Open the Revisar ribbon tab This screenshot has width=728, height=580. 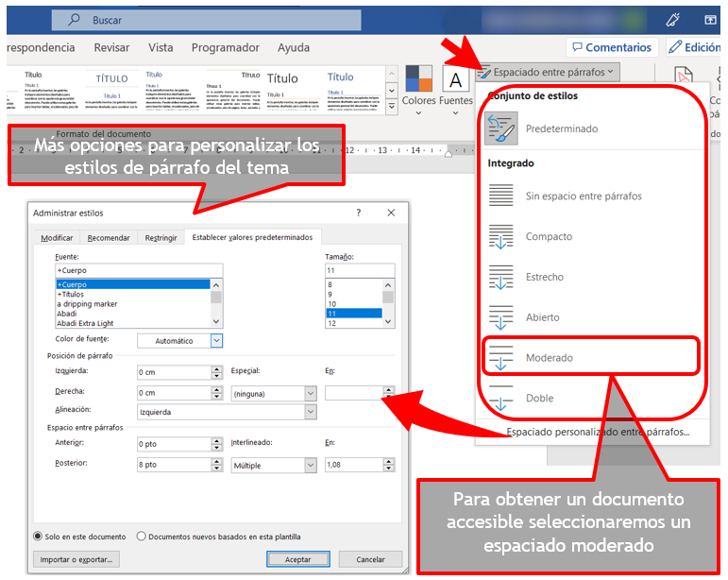(111, 47)
